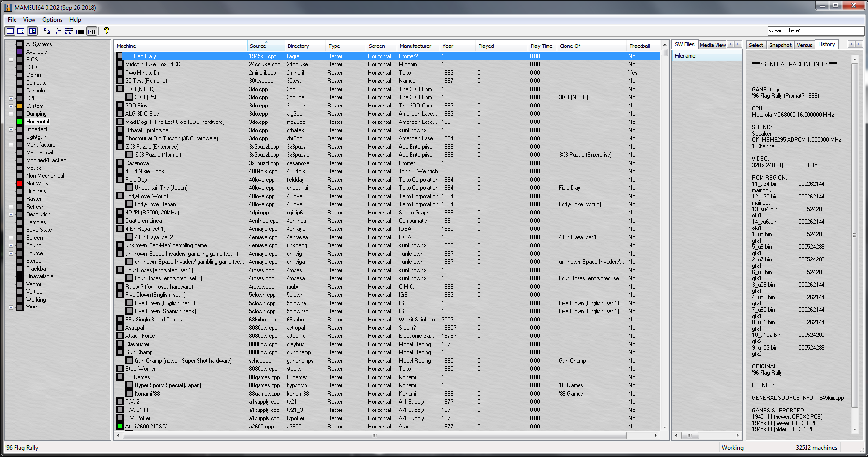The image size is (868, 457).
Task: Click the left arrow next to Media View
Action: click(730, 44)
